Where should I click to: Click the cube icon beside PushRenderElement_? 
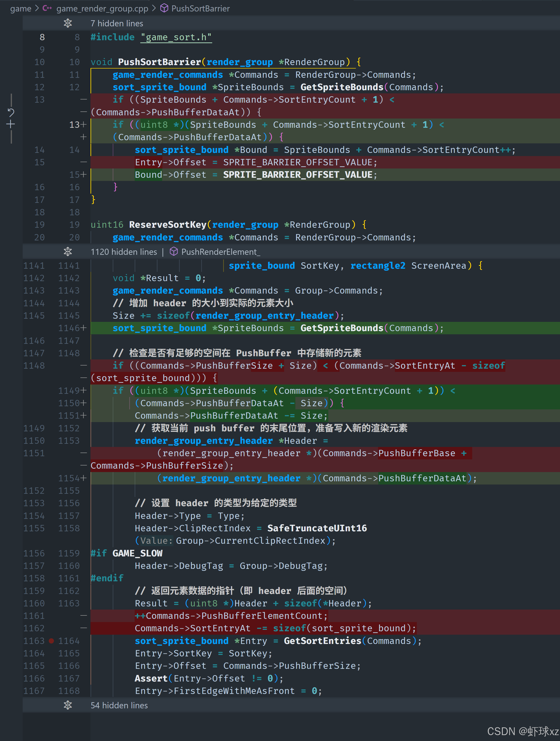coord(174,252)
